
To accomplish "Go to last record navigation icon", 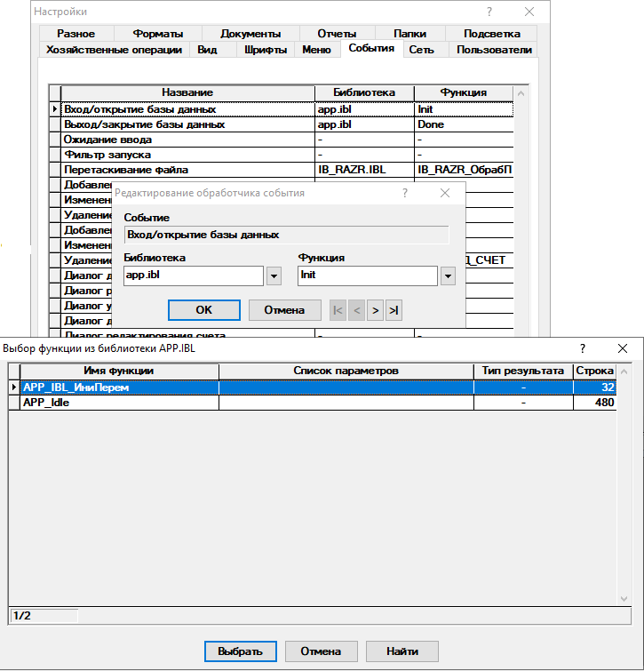I will pos(394,310).
